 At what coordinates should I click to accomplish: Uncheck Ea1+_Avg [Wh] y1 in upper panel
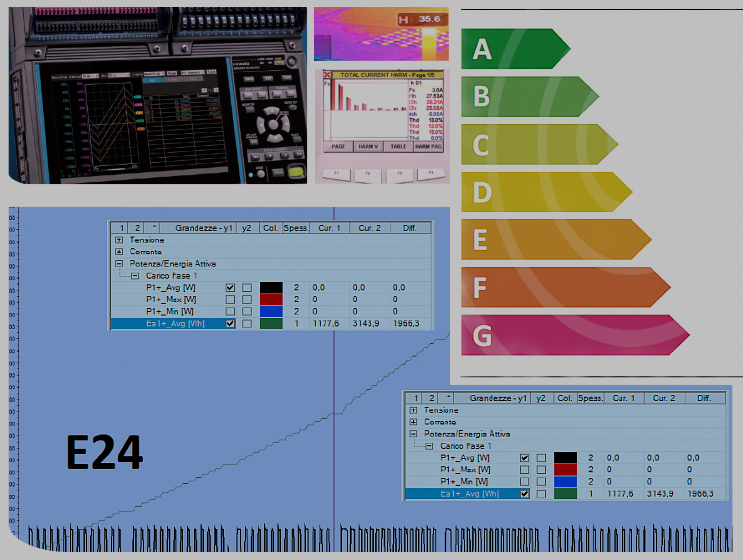tap(230, 324)
